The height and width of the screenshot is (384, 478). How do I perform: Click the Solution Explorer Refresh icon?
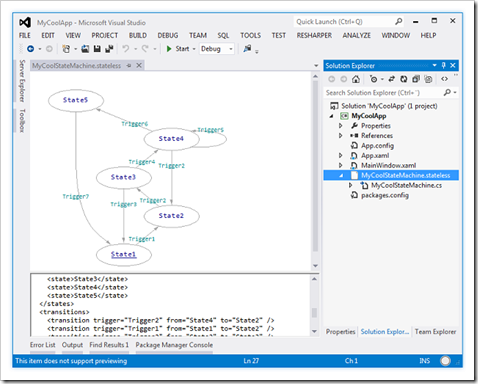[x=404, y=79]
